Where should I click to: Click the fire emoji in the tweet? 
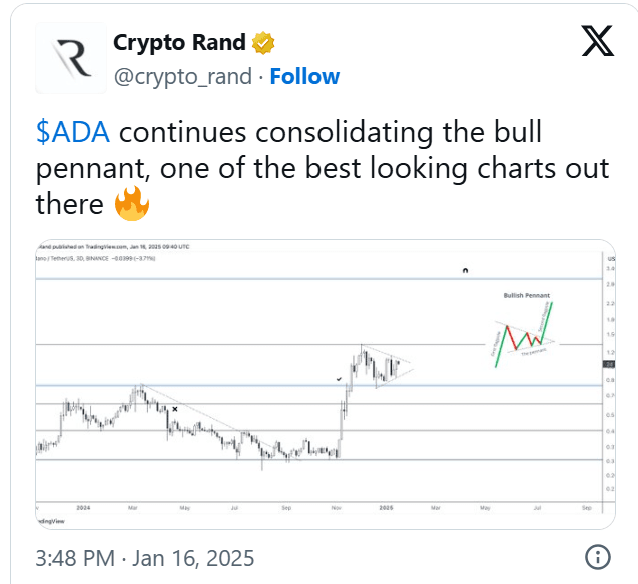coord(132,205)
